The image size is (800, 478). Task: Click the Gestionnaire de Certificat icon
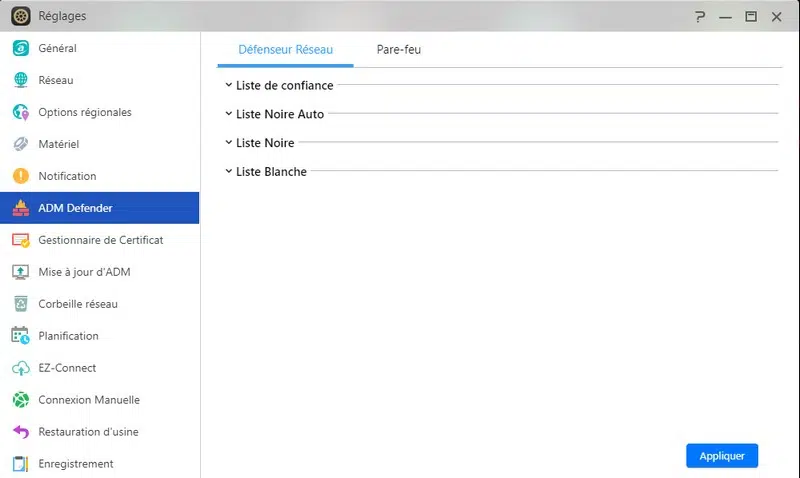click(20, 240)
